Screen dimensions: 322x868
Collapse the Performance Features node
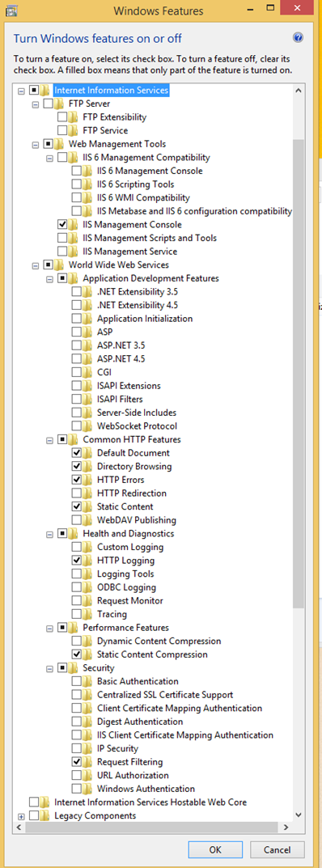[50, 628]
